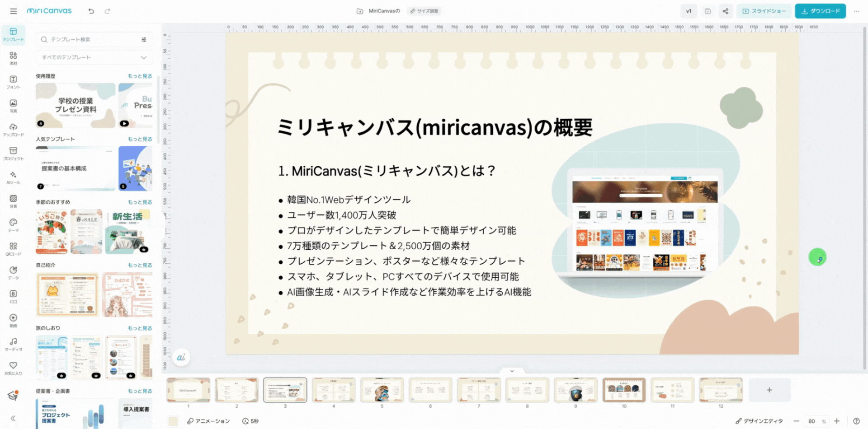Image resolution: width=868 pixels, height=429 pixels.
Task: Click the share icon
Action: (x=725, y=11)
